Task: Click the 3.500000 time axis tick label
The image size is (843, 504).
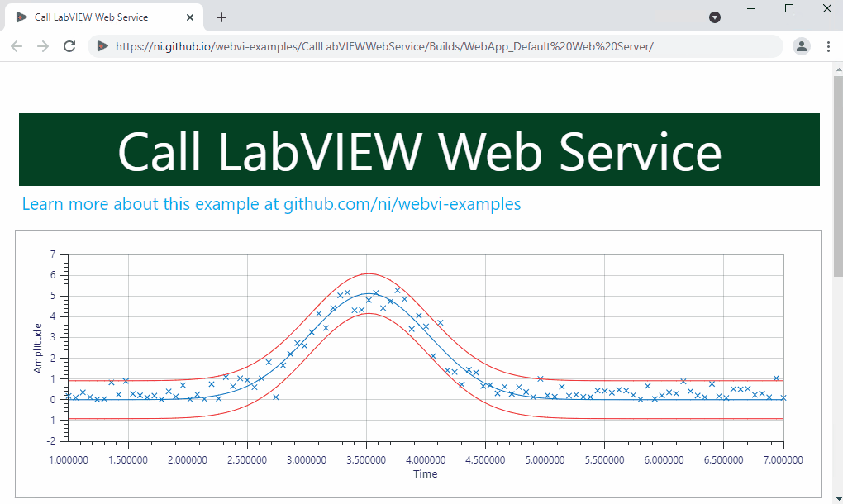Action: (366, 460)
